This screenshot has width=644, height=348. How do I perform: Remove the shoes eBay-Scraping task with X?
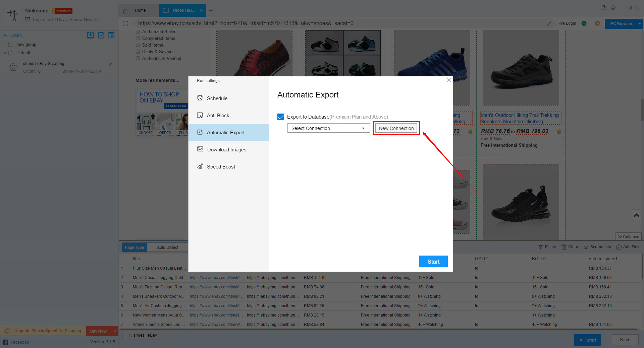(111, 64)
